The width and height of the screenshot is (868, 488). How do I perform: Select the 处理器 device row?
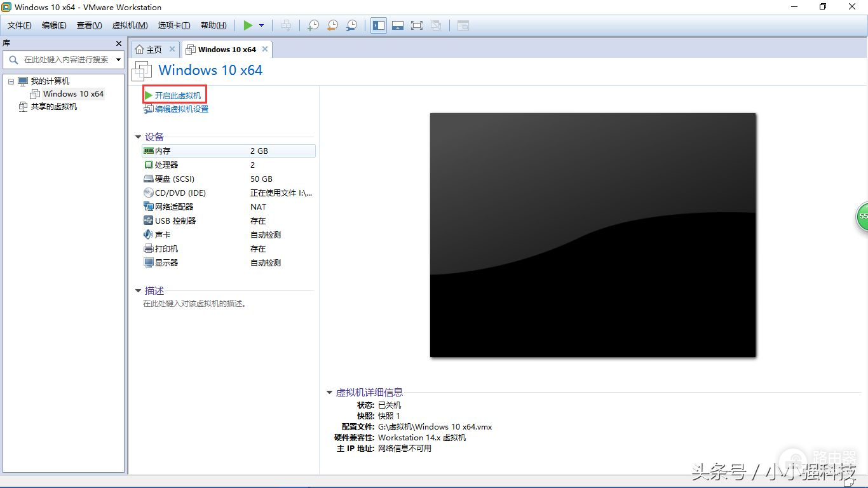point(229,165)
